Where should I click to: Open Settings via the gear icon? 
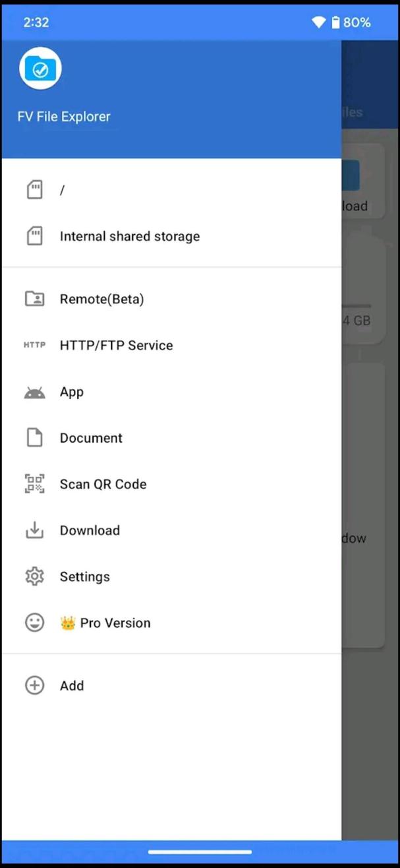coord(34,576)
